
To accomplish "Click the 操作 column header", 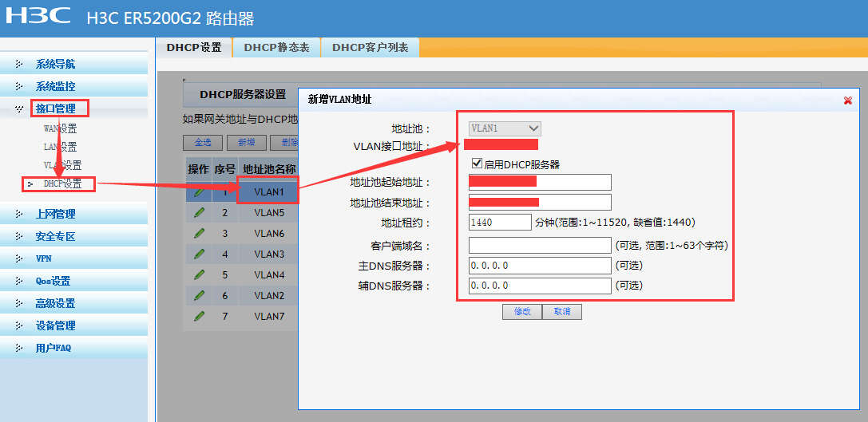I will point(197,169).
